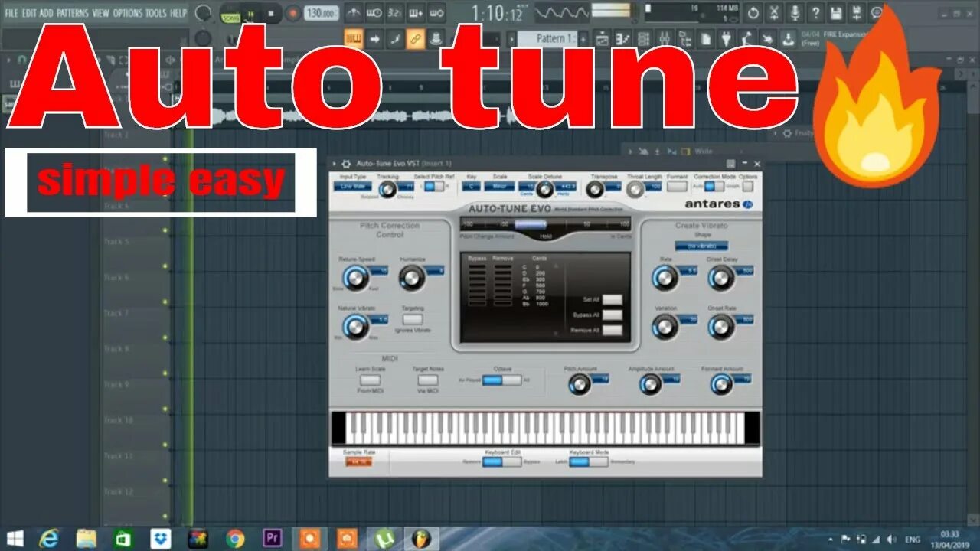The height and width of the screenshot is (551, 980).
Task: Open the Scale dropdown set to Minor
Action: [x=500, y=186]
